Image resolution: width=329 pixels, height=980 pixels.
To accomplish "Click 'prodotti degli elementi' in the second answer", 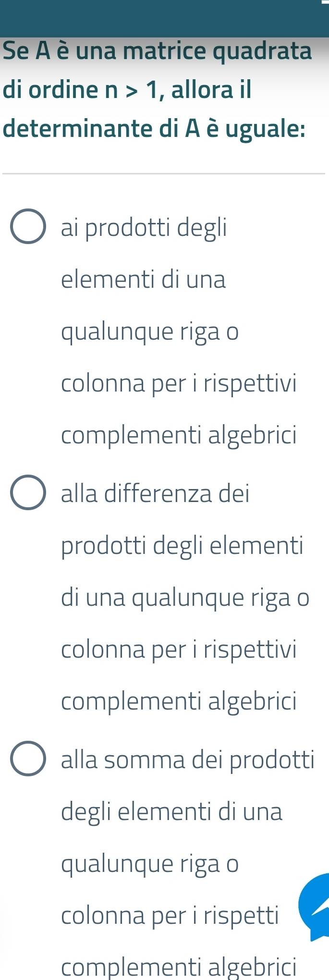I will [x=183, y=546].
